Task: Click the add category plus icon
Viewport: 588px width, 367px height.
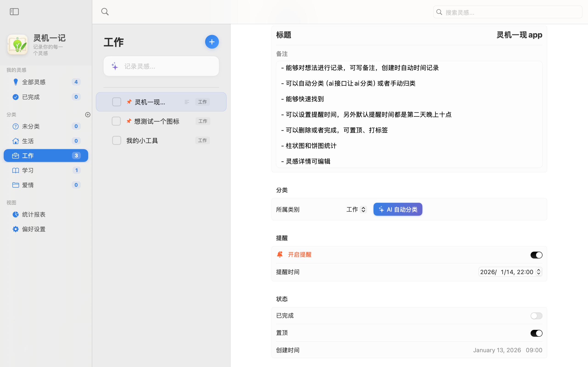Action: tap(88, 114)
